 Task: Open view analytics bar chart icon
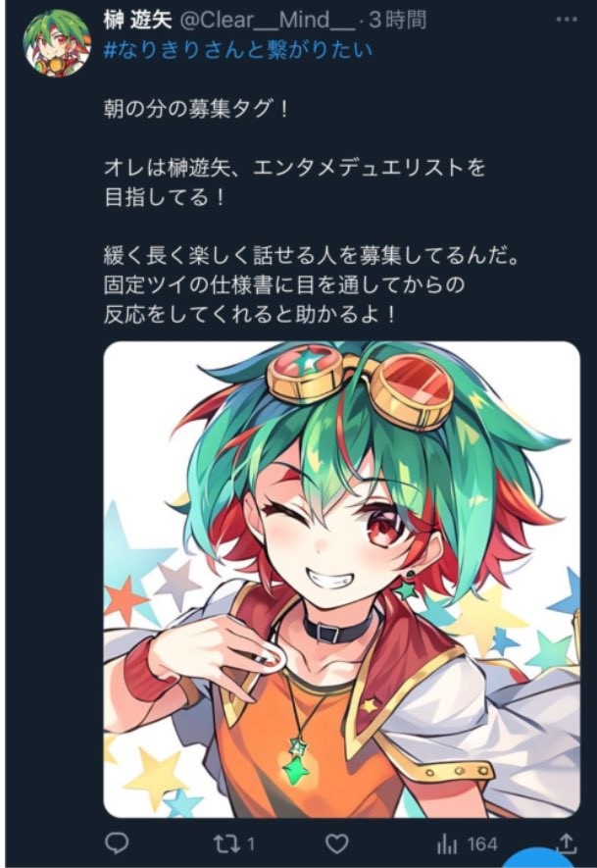(447, 844)
